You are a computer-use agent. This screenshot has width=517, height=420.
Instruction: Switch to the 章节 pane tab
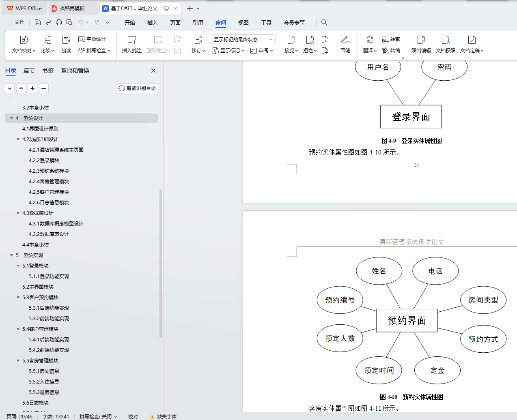[x=29, y=71]
